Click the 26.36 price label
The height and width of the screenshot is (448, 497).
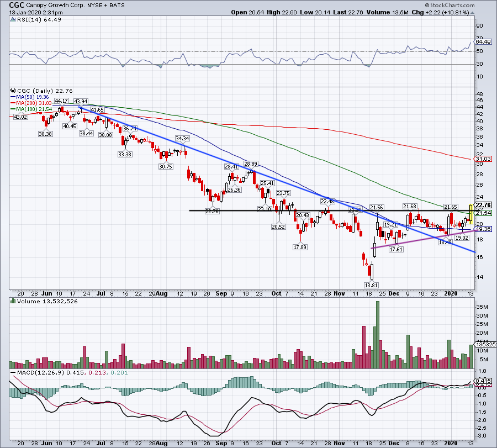(x=234, y=189)
